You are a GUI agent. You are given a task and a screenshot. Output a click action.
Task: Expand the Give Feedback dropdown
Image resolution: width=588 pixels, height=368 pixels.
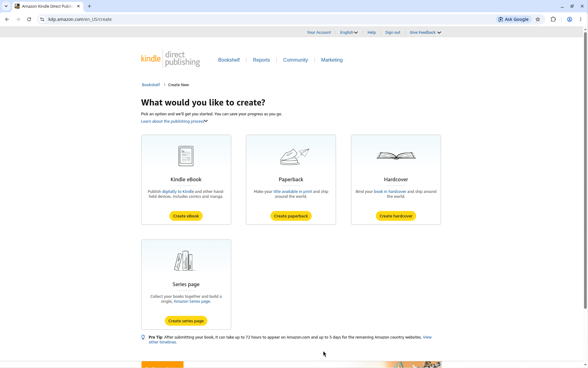tap(425, 33)
